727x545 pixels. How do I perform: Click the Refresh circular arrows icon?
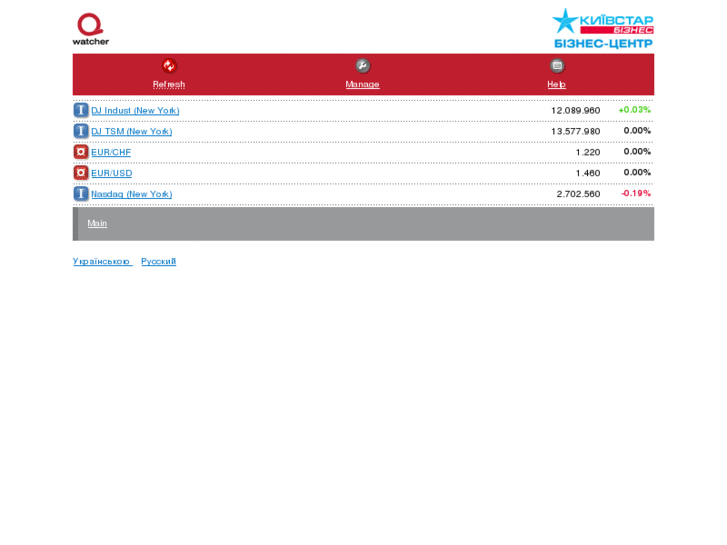coord(169,66)
